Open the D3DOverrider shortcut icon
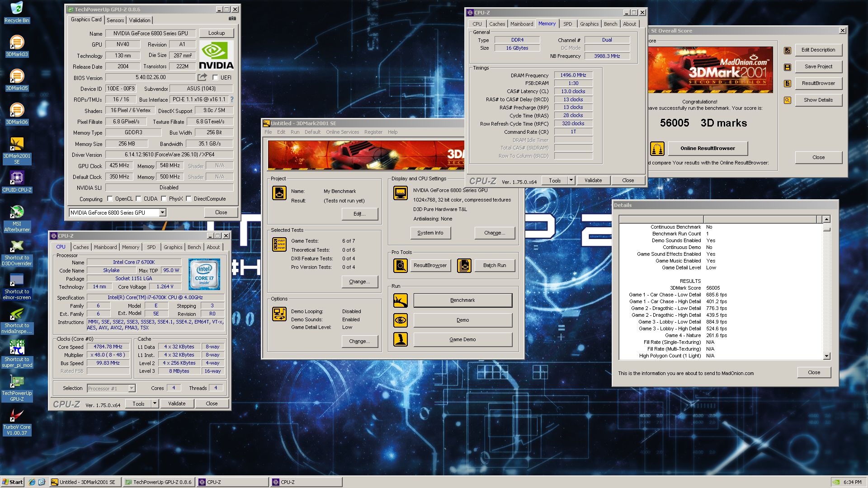 coord(17,252)
